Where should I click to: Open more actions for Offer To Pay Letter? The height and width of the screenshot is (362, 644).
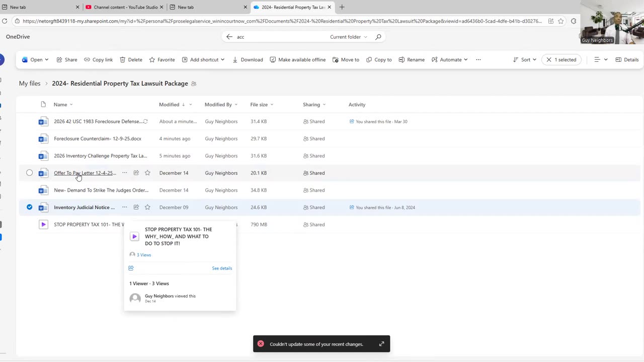pyautogui.click(x=124, y=173)
